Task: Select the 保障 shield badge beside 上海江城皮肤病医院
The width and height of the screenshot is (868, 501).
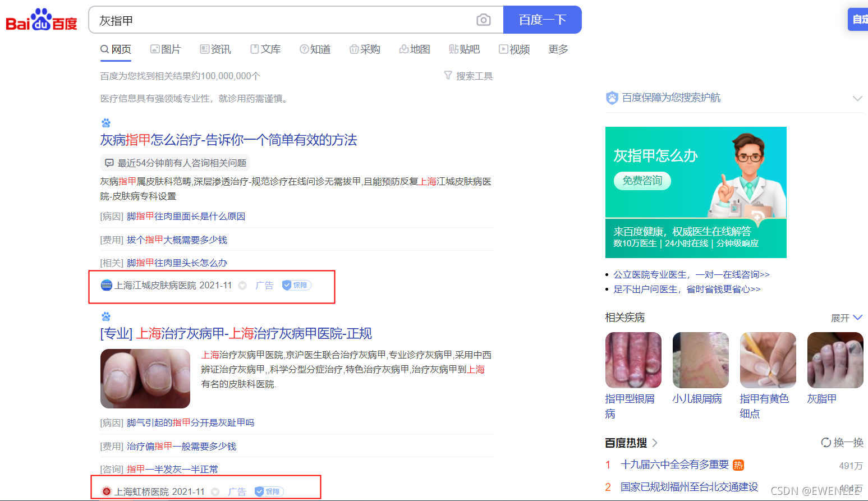Action: (x=296, y=285)
